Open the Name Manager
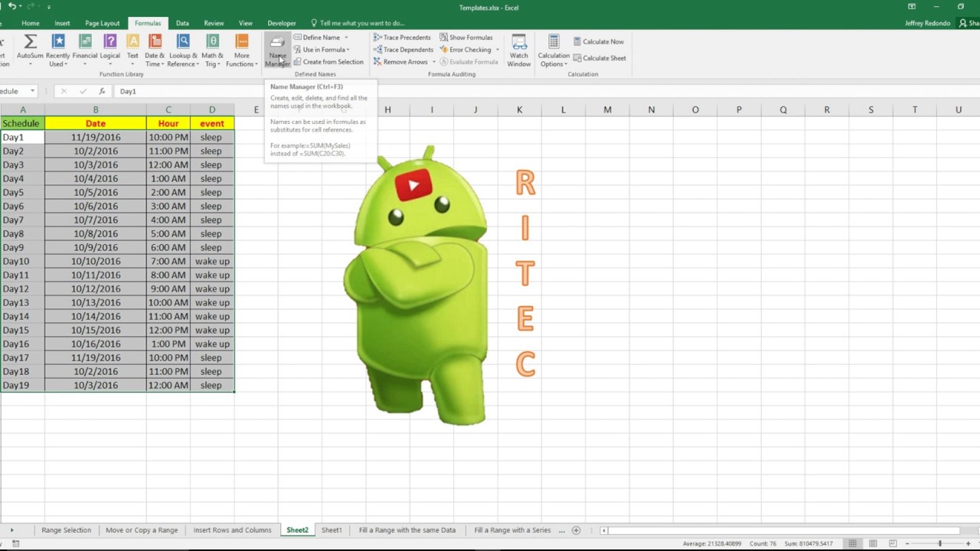980x551 pixels. pos(277,50)
